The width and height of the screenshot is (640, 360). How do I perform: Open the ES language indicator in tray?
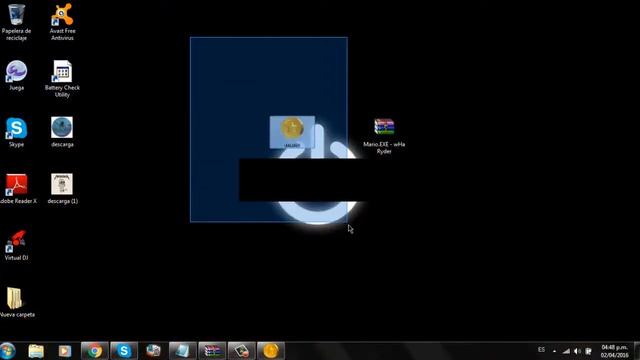541,350
